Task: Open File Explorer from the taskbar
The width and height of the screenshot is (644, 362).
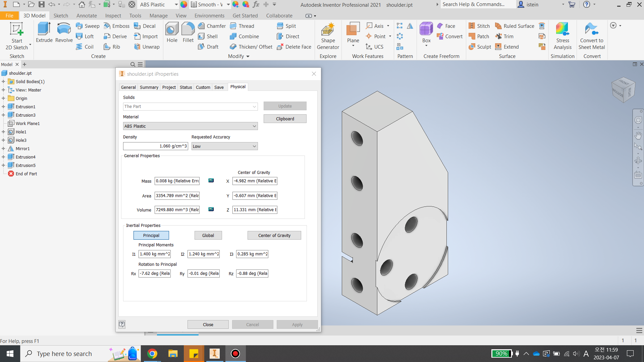Action: 173,354
